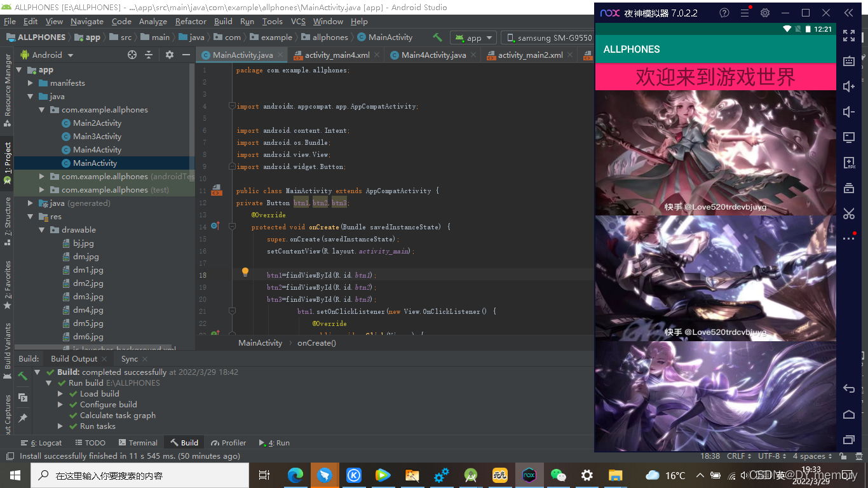
Task: Open more Nox sidebar tools
Action: coord(849,239)
